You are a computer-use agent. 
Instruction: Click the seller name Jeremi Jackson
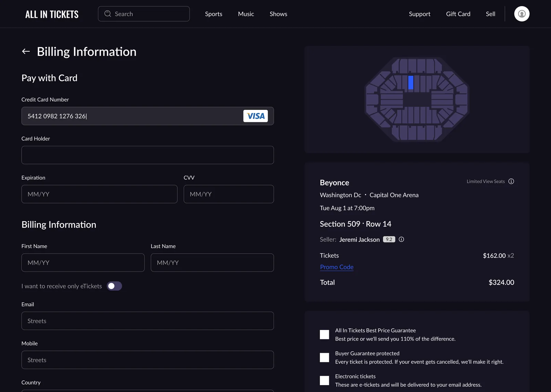click(359, 239)
